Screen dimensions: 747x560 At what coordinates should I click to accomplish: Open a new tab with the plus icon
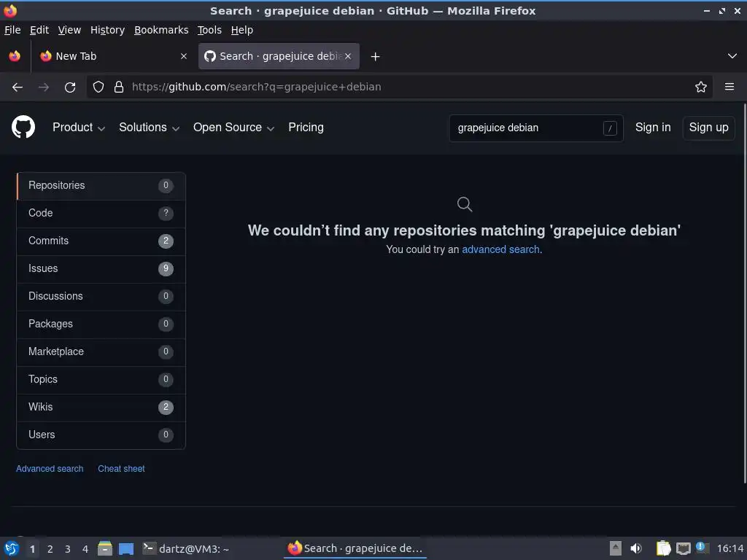(376, 57)
